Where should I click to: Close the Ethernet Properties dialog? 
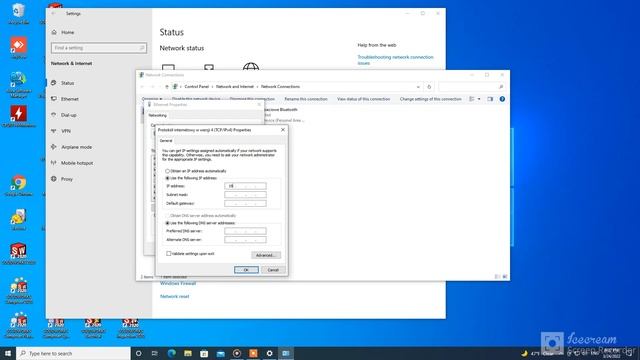click(259, 105)
